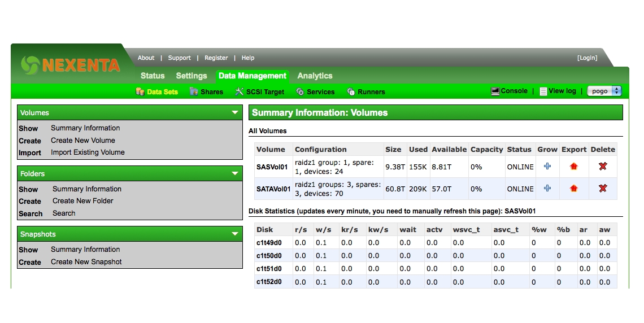
Task: Click disk c1t52d0 in statistics table
Action: [x=269, y=282]
